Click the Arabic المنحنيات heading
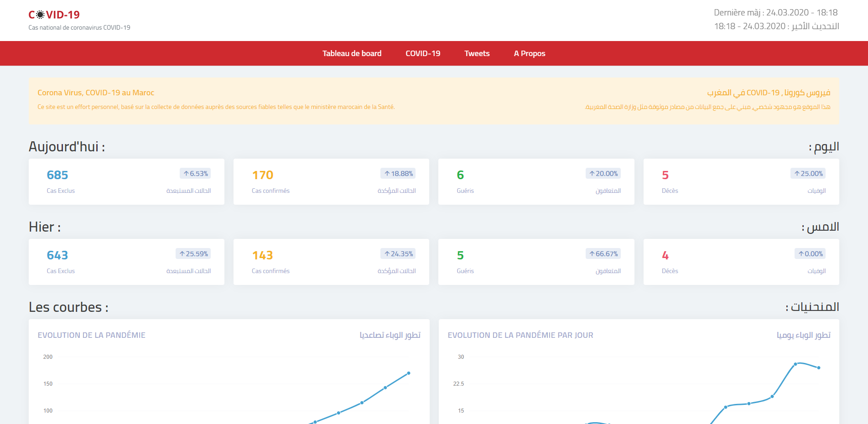This screenshot has width=868, height=424. [x=812, y=307]
